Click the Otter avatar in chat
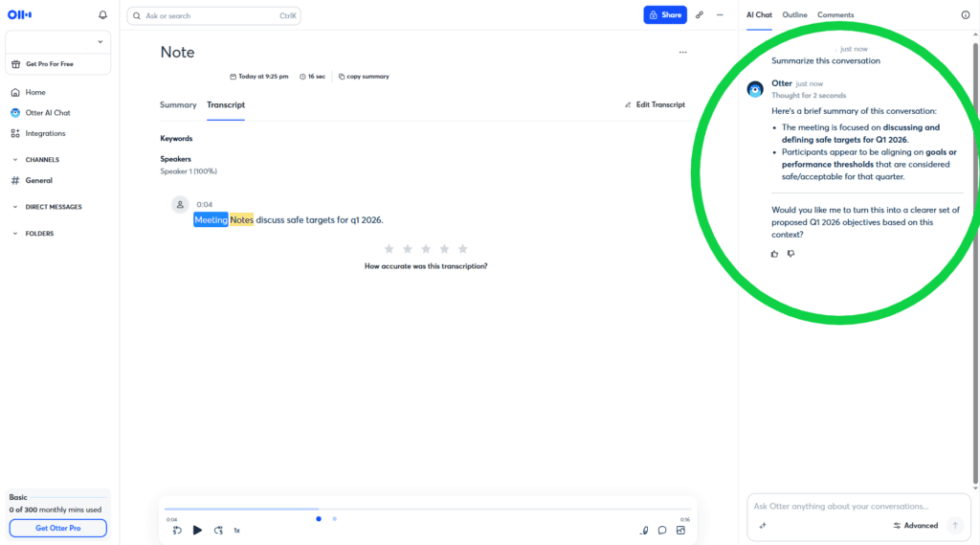The height and width of the screenshot is (545, 980). click(755, 89)
